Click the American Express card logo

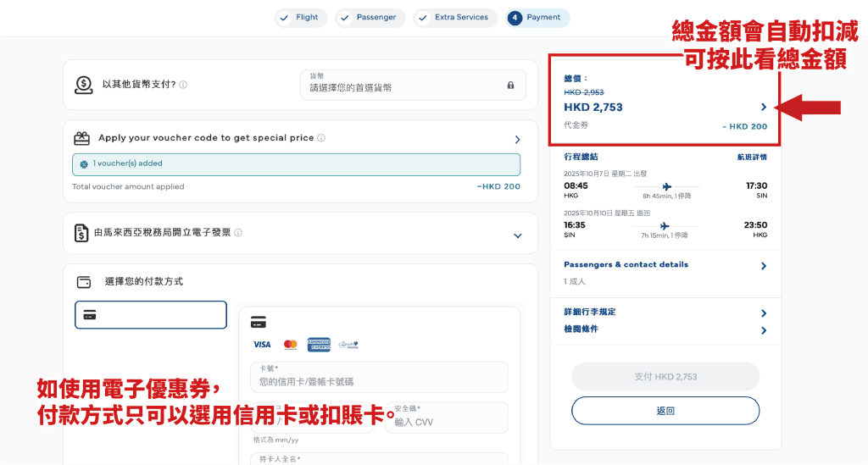pyautogui.click(x=320, y=345)
